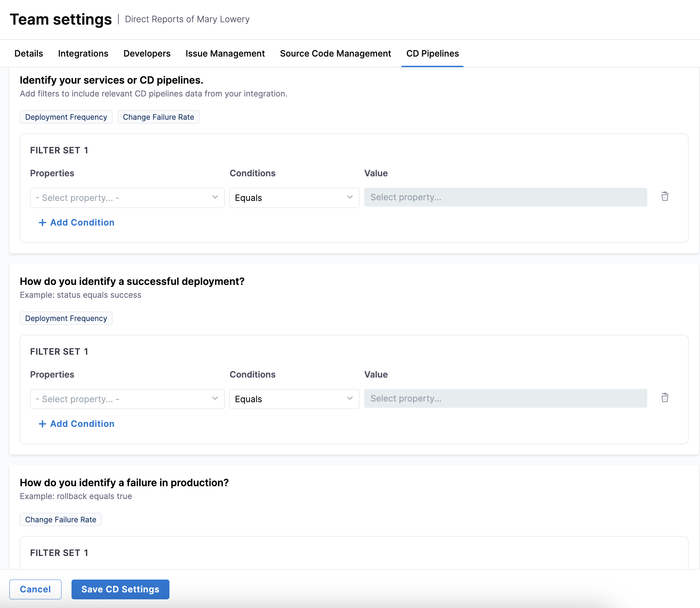The width and height of the screenshot is (700, 608).
Task: Click Value field in pipelines filter set
Action: [x=505, y=197]
